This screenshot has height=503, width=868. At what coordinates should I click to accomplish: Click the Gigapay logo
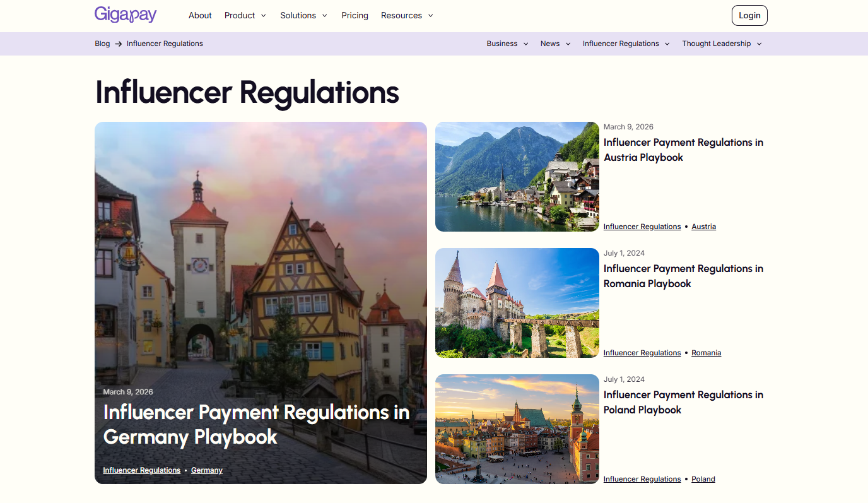click(x=126, y=15)
